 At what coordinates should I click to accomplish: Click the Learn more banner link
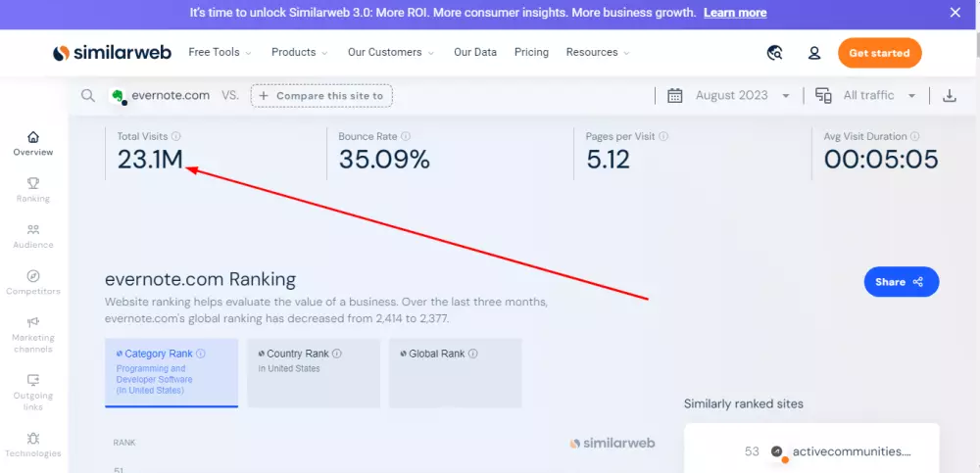click(x=735, y=13)
